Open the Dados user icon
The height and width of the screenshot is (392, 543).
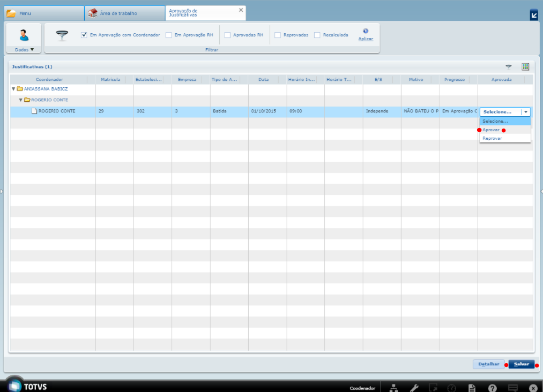(24, 35)
